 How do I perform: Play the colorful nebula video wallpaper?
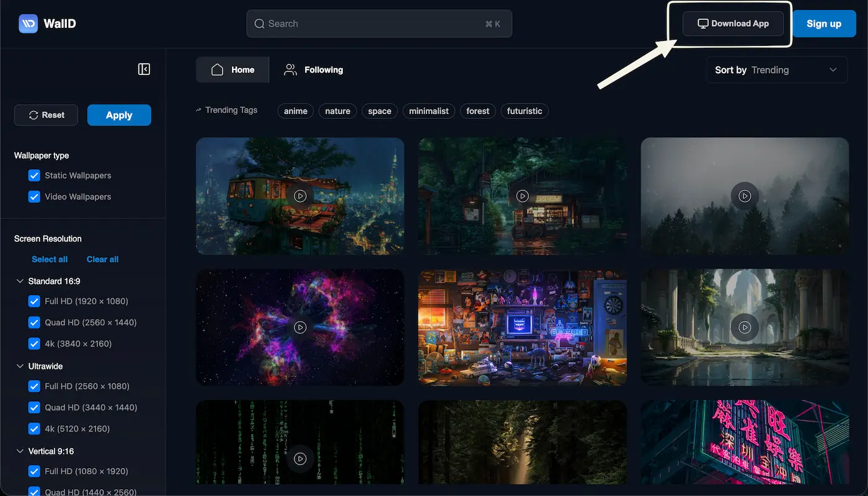(x=300, y=327)
